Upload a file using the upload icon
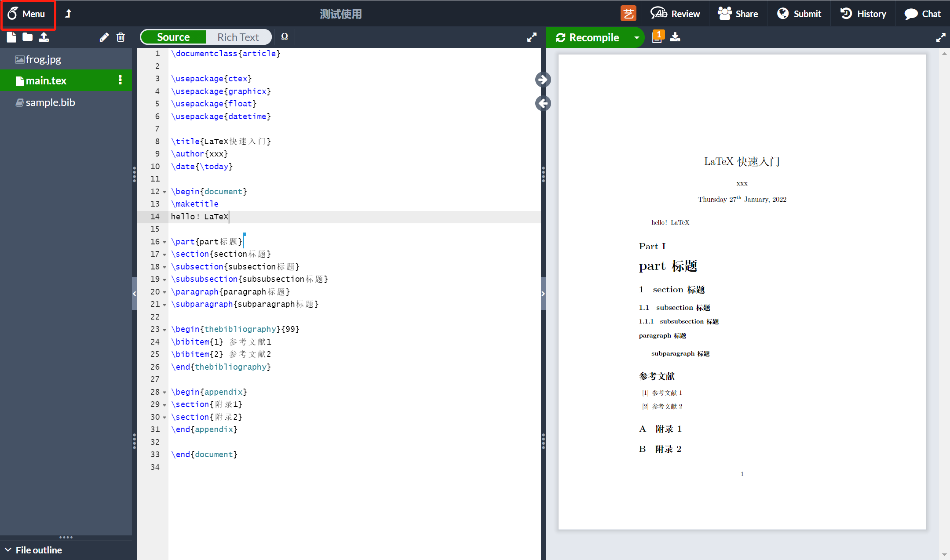 coord(44,37)
